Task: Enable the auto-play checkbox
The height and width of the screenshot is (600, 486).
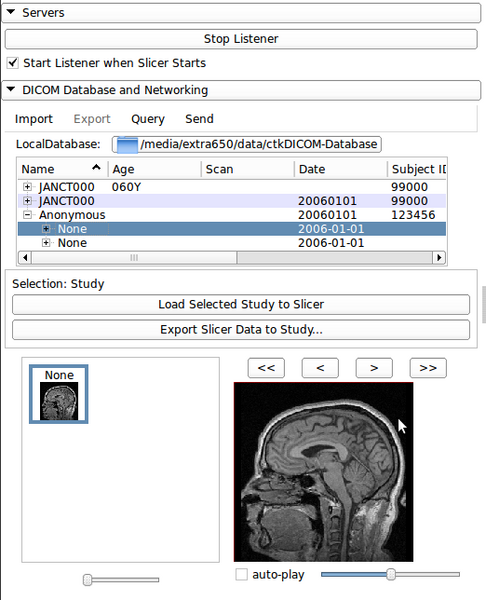Action: 241,574
